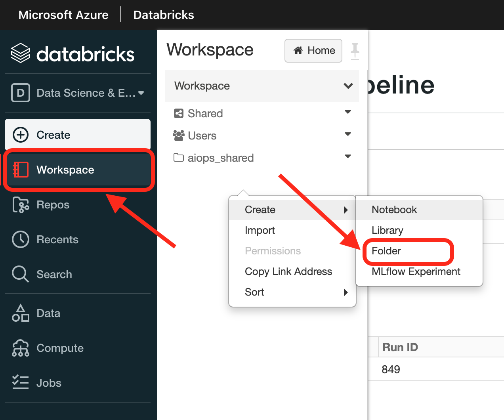
Task: Expand the Users folder chevron
Action: pos(348,134)
